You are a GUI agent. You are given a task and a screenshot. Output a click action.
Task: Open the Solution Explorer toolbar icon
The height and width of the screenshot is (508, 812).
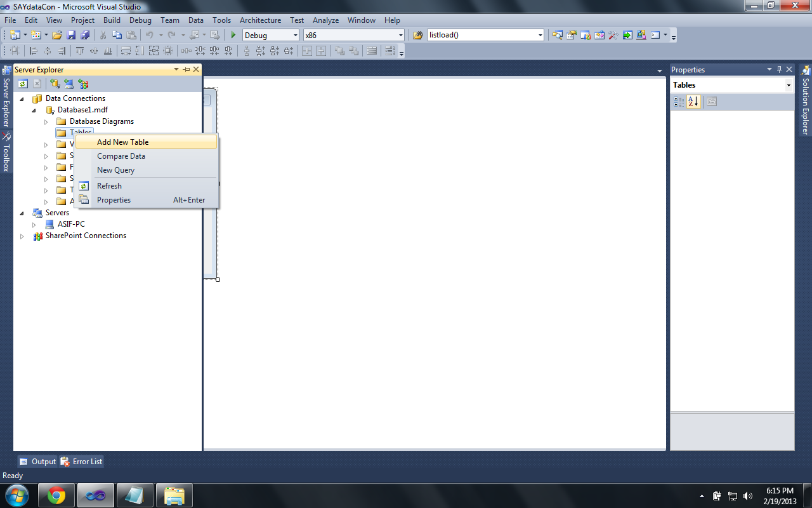point(558,35)
